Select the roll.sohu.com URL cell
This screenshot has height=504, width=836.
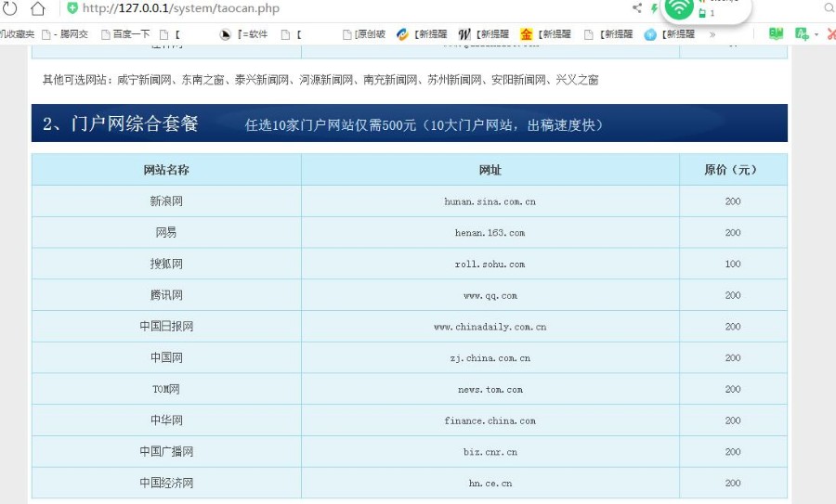coord(490,264)
